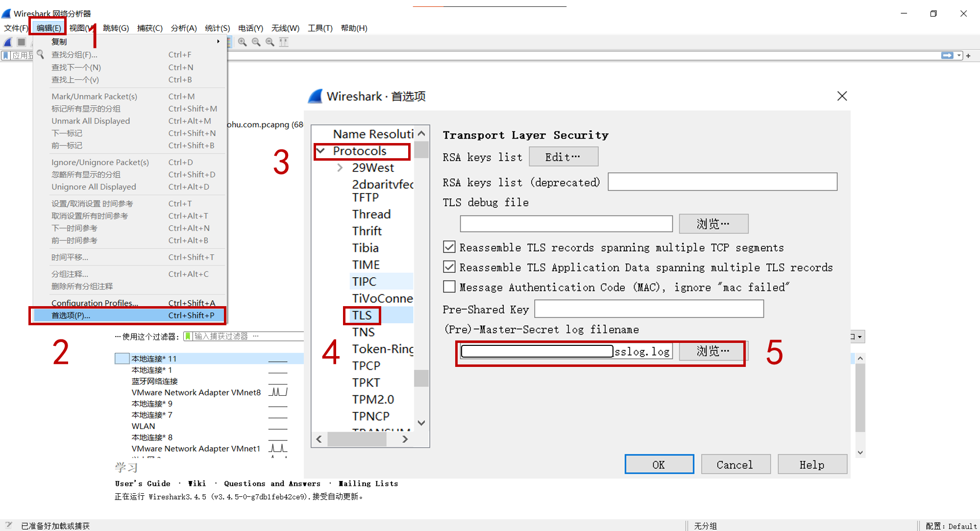Click the resize columns toolbar icon
Screen dimensions: 980x531
(284, 42)
